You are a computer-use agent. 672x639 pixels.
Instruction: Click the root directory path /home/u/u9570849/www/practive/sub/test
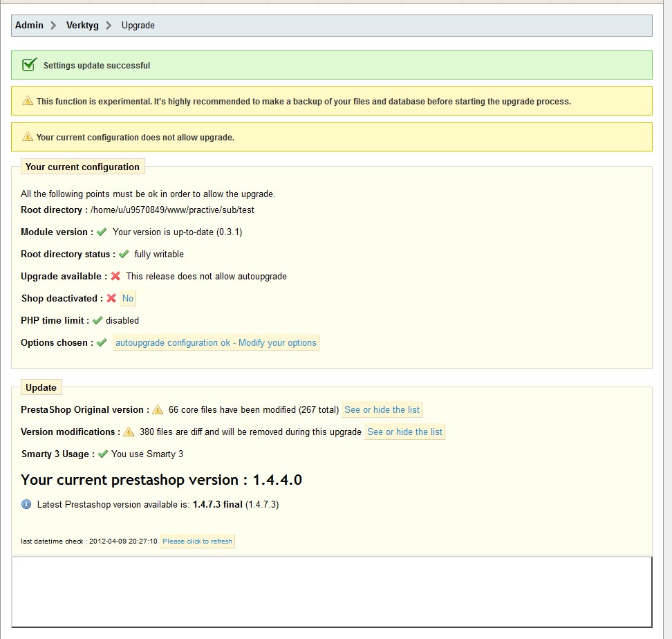[x=172, y=210]
